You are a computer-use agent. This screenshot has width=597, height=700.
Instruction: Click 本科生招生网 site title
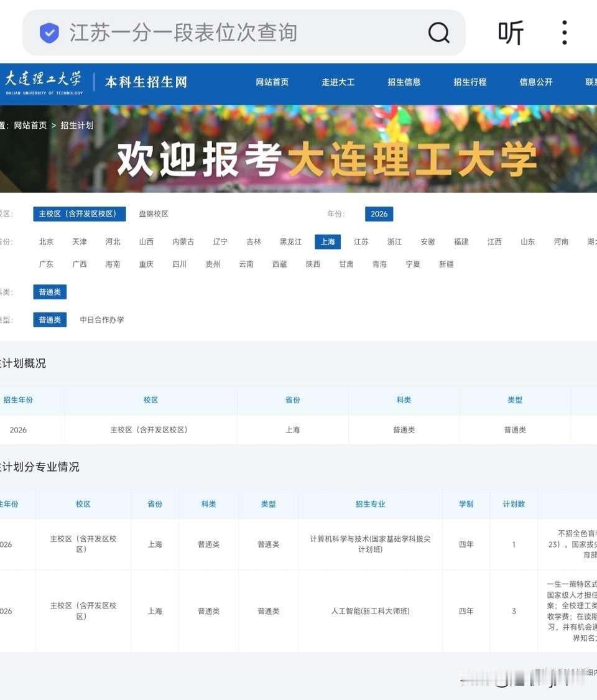pos(146,82)
